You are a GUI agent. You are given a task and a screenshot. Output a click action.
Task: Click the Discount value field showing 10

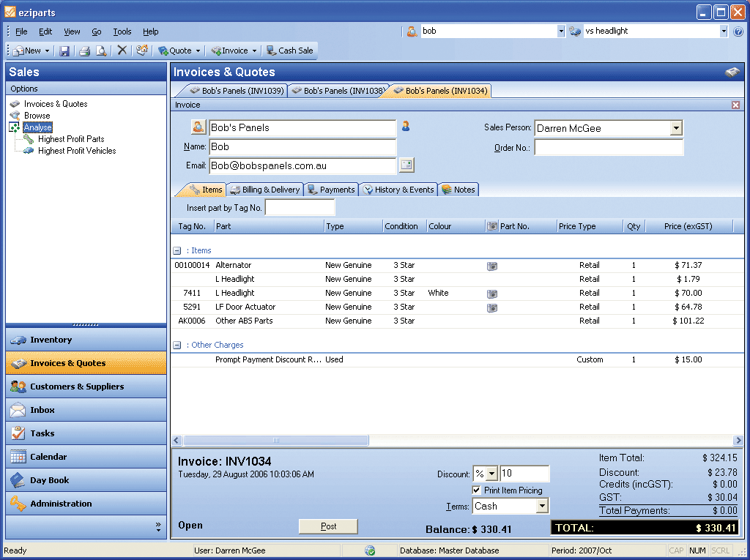coord(524,474)
